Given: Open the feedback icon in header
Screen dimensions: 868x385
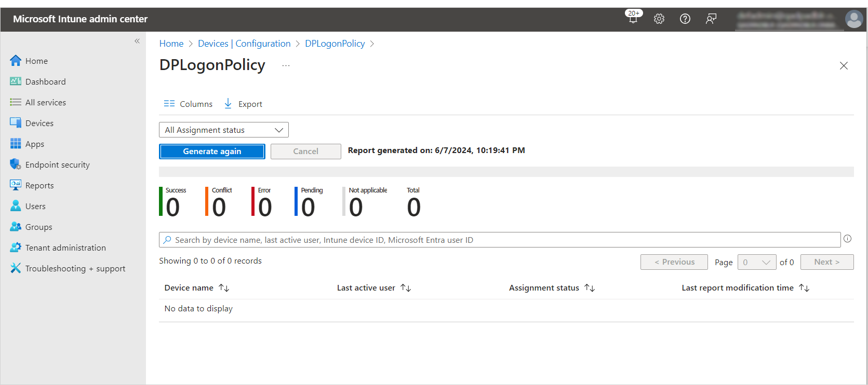Looking at the screenshot, I should pyautogui.click(x=711, y=19).
